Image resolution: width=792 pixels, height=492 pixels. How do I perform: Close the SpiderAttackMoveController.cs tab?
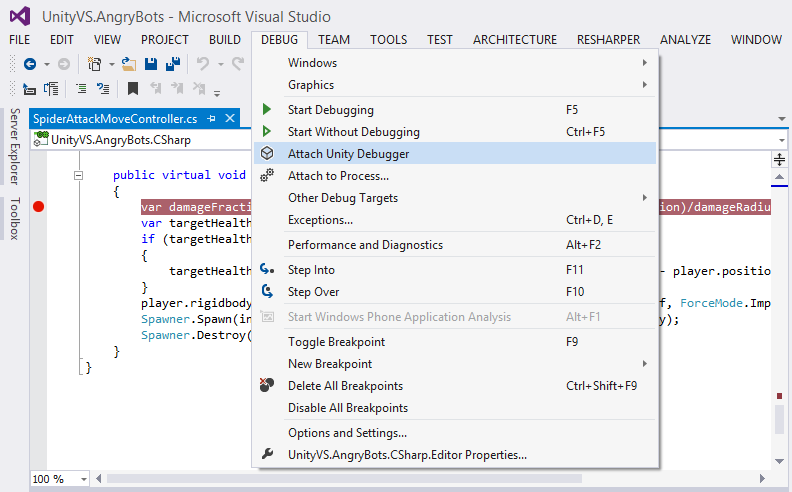pos(230,118)
